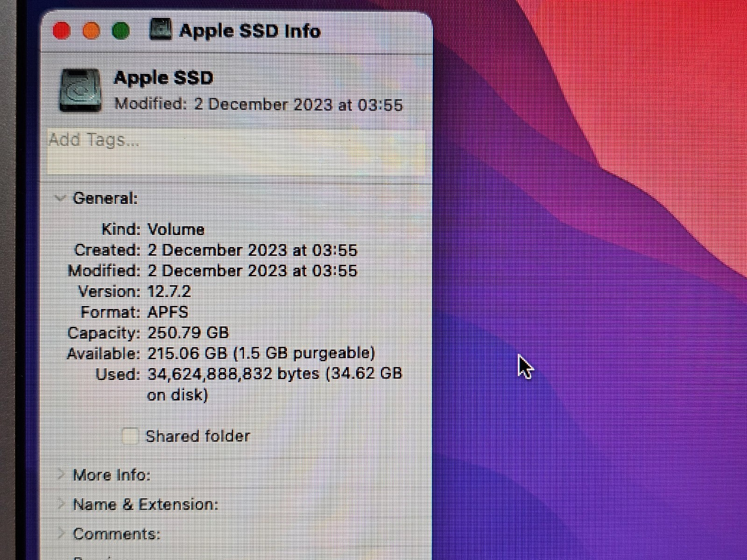Click the Kind value Volume
This screenshot has height=560, width=747.
pyautogui.click(x=176, y=229)
